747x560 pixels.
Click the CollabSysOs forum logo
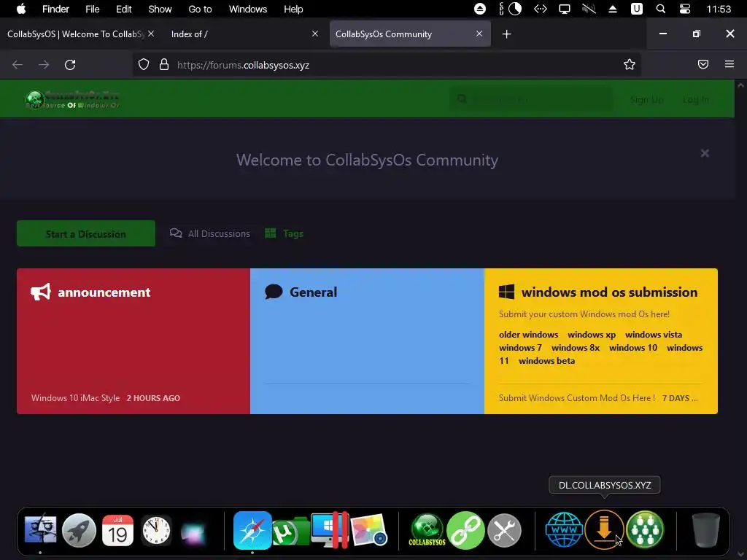coord(72,99)
